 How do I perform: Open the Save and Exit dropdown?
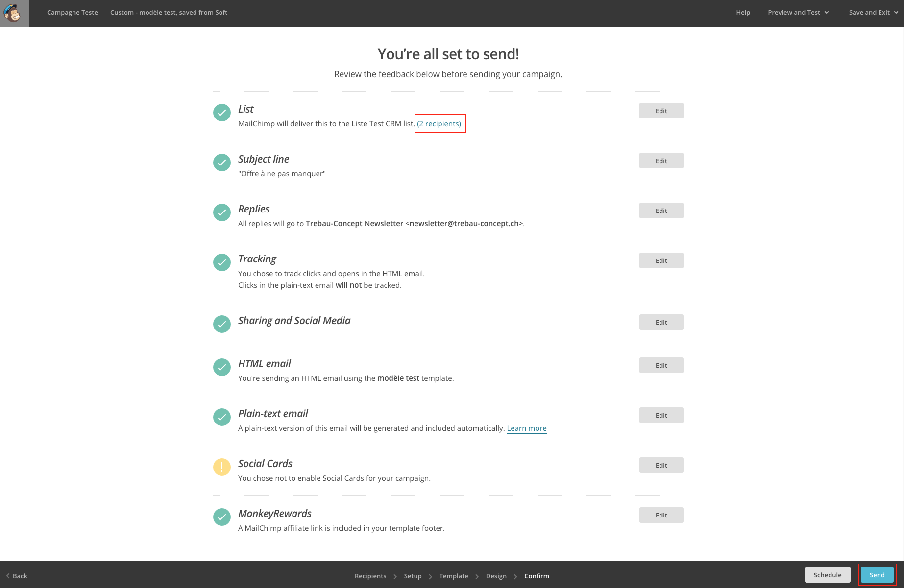click(873, 13)
